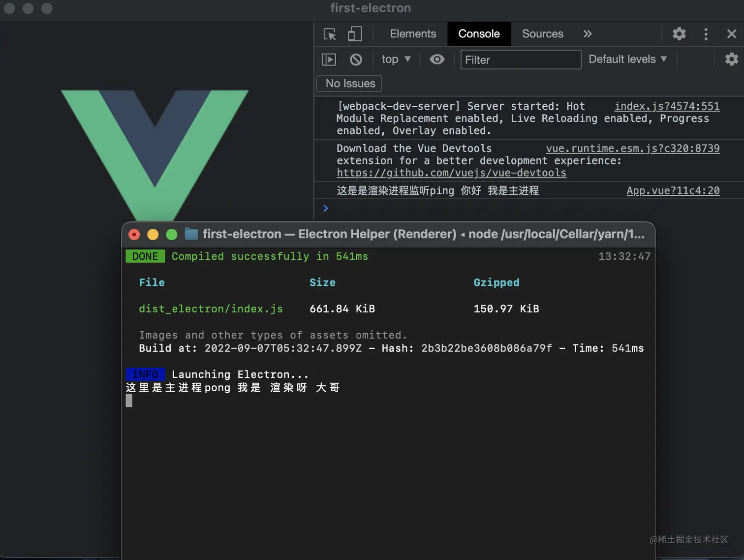Click the No Issues button

tap(348, 83)
